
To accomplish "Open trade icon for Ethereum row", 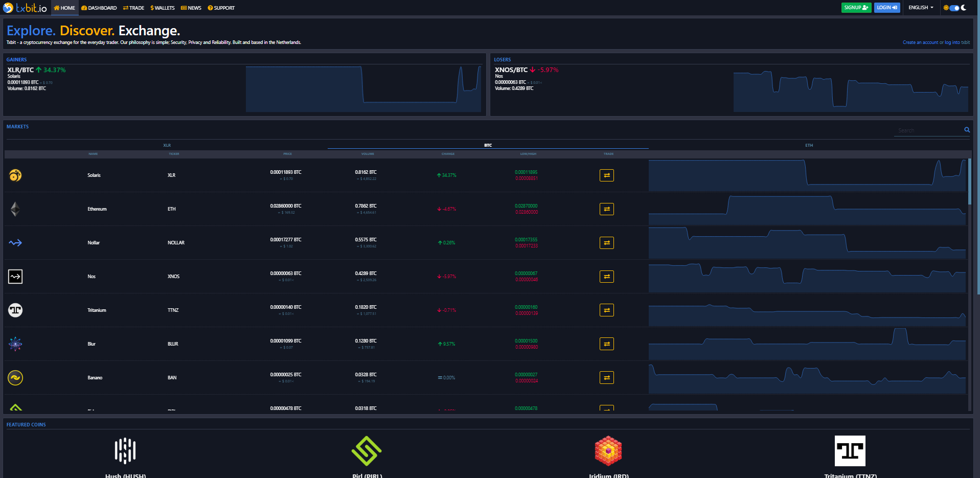I will click(606, 209).
